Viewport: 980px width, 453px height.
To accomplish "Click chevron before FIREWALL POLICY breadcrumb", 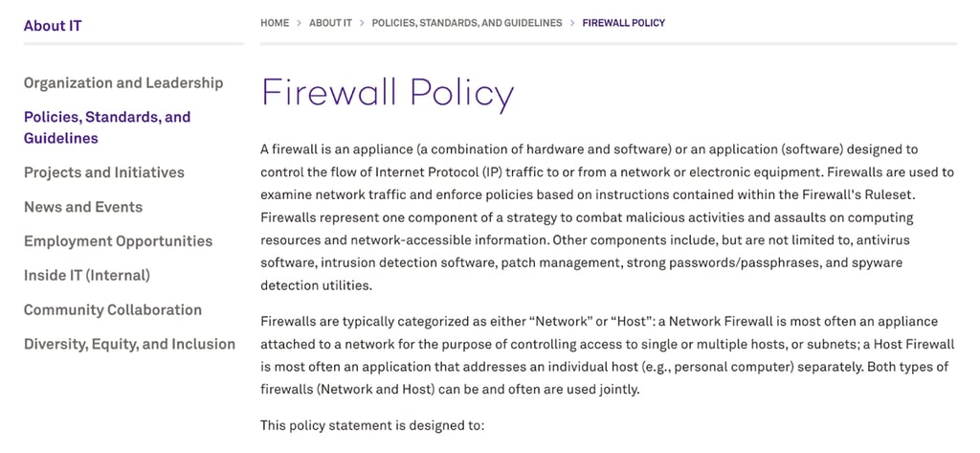I will pos(572,23).
